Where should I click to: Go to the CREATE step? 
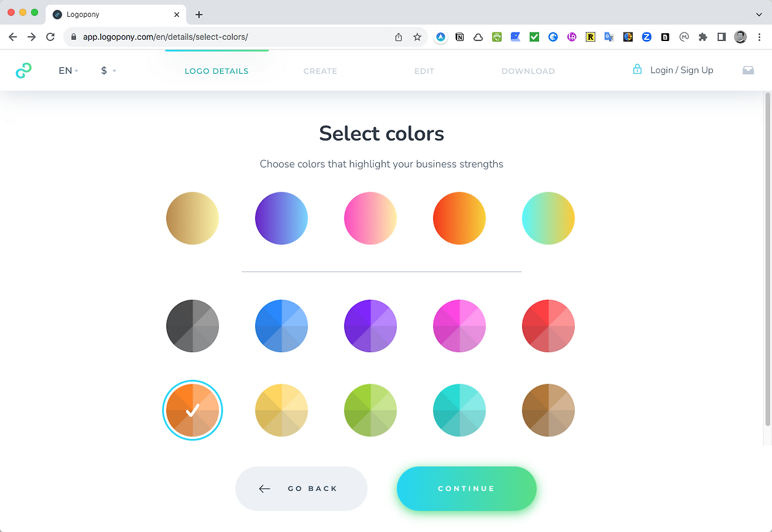pos(320,71)
